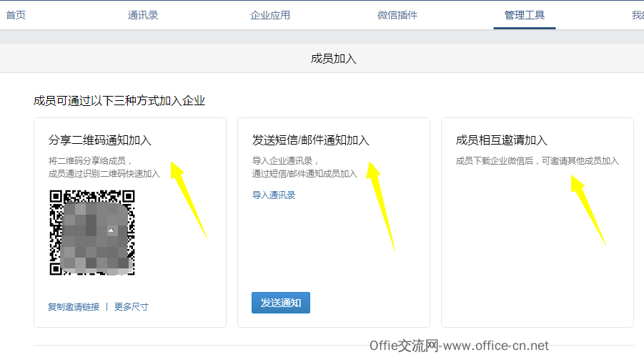
Task: Click the text 导入企业通讯录，
Action: tap(285, 161)
